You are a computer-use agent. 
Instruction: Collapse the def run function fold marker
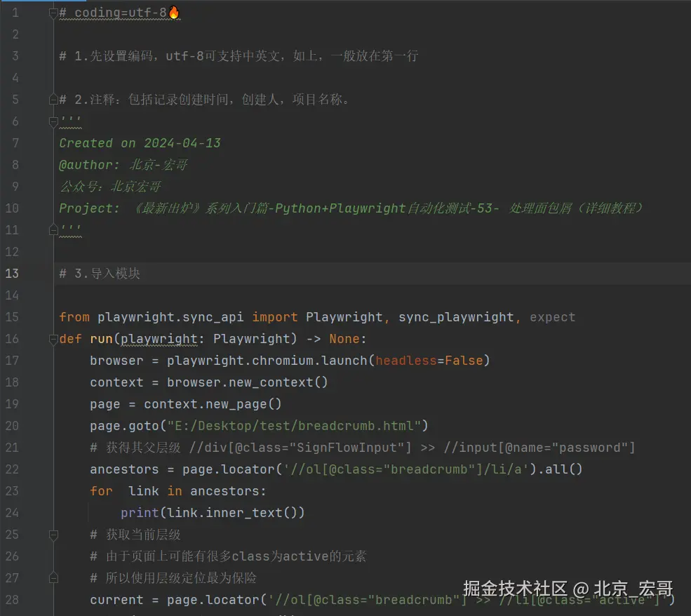pos(53,339)
